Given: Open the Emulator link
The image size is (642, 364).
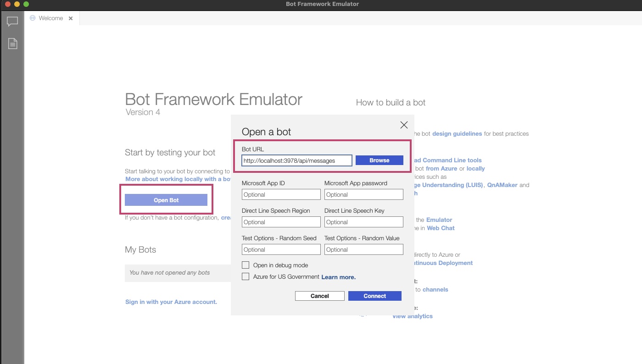Looking at the screenshot, I should point(439,220).
